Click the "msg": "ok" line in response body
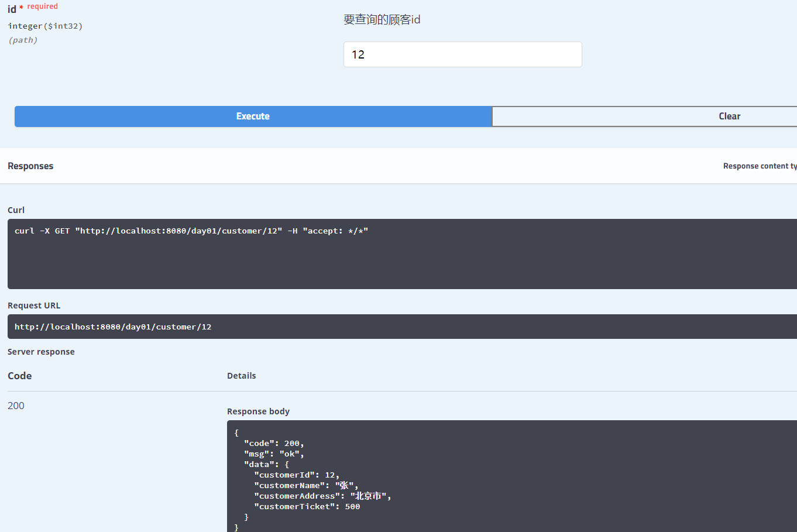Screen dimensions: 797x532 (x=274, y=454)
